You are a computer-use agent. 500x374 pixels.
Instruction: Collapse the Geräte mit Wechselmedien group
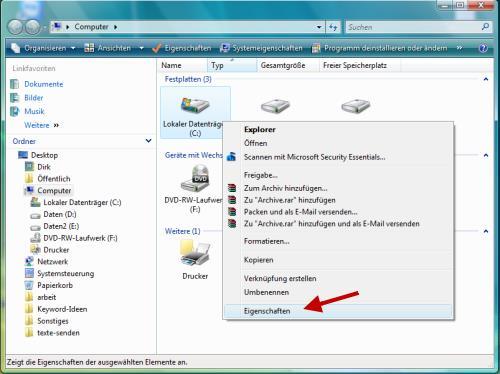tap(486, 155)
